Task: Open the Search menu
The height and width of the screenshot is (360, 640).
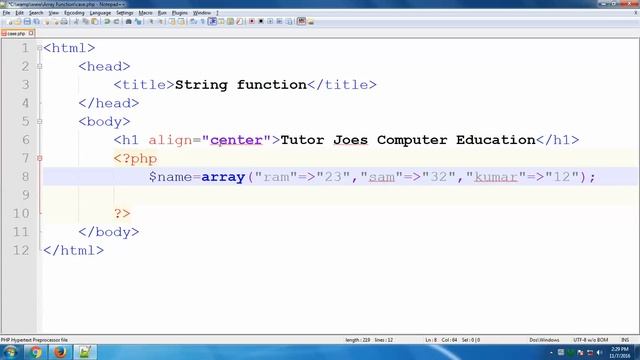Action: point(36,13)
